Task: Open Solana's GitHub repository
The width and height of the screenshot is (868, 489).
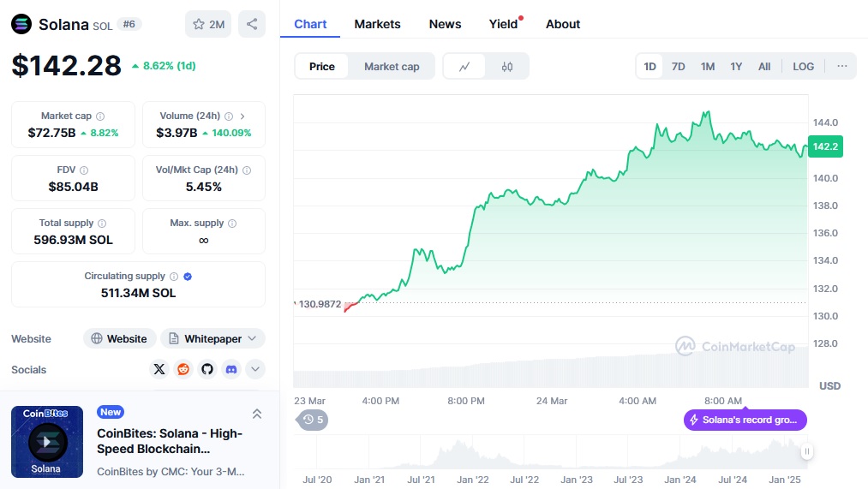Action: pyautogui.click(x=207, y=369)
